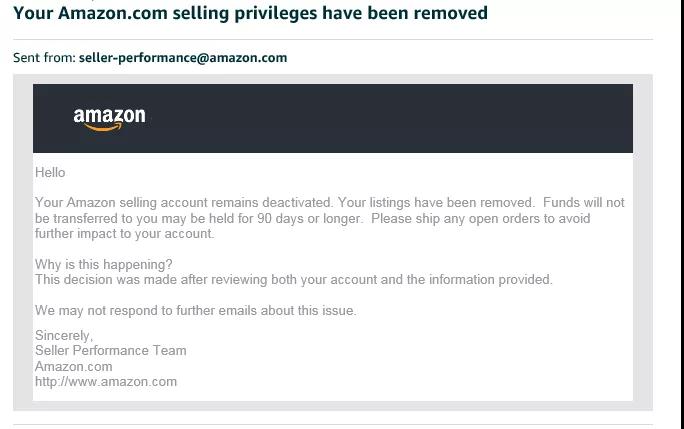Click the 'Sincerely,' closing line
The image size is (684, 429).
64,335
